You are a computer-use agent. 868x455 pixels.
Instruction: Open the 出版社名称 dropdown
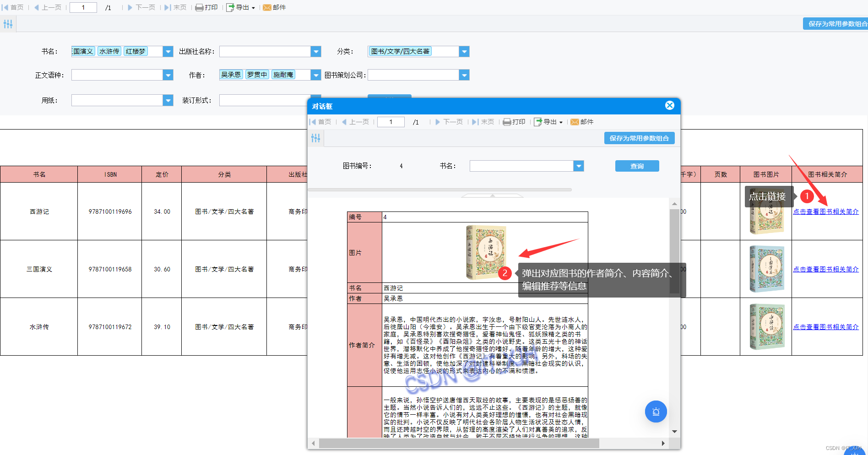tap(316, 52)
